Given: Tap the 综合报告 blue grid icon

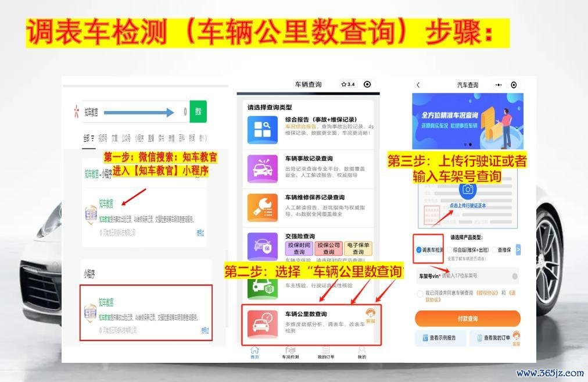Looking at the screenshot, I should 263,130.
